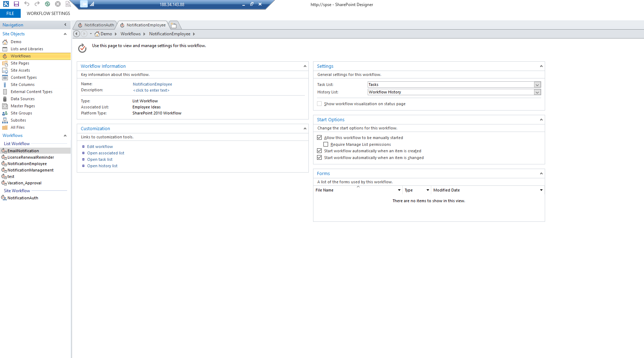The width and height of the screenshot is (644, 358).
Task: Click the Save icon in quick access toolbar
Action: click(16, 4)
